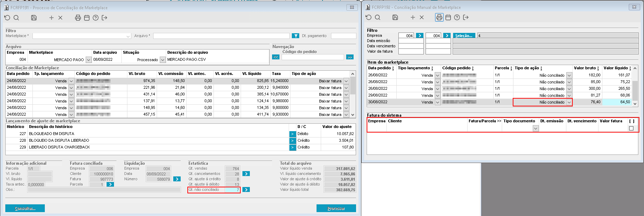Click delete X icon in FCRFP192 toolbar

[x=422, y=17]
